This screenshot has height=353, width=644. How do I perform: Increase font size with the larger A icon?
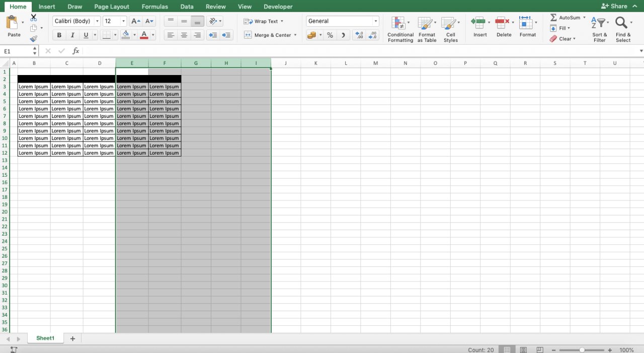(135, 21)
